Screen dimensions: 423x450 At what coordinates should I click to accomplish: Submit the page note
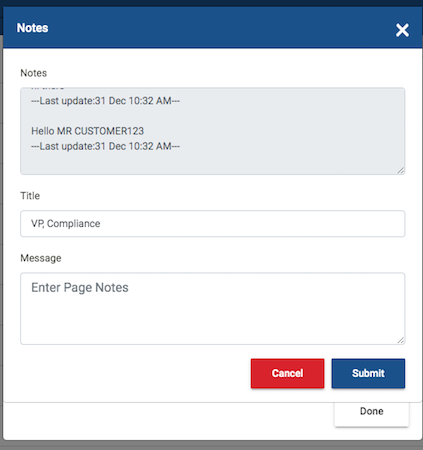point(368,373)
